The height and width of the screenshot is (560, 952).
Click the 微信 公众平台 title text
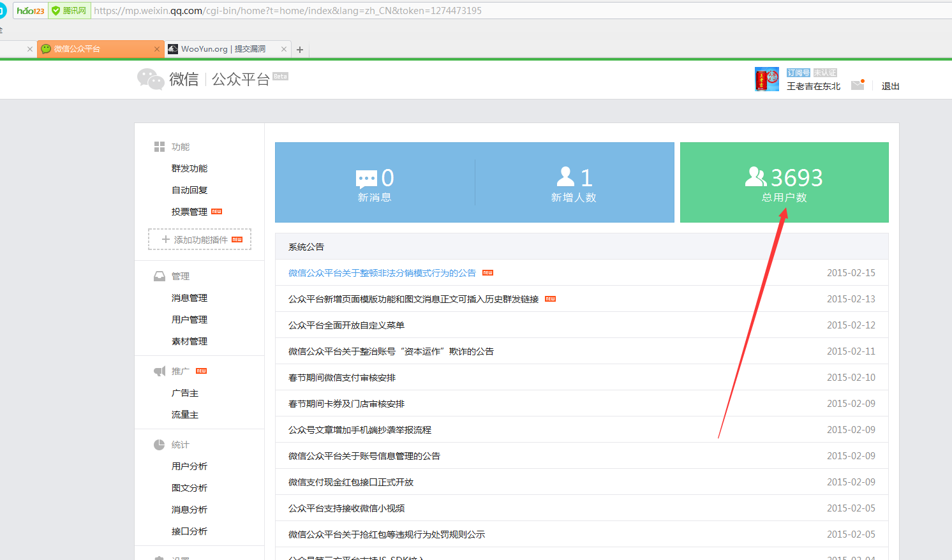pos(219,79)
